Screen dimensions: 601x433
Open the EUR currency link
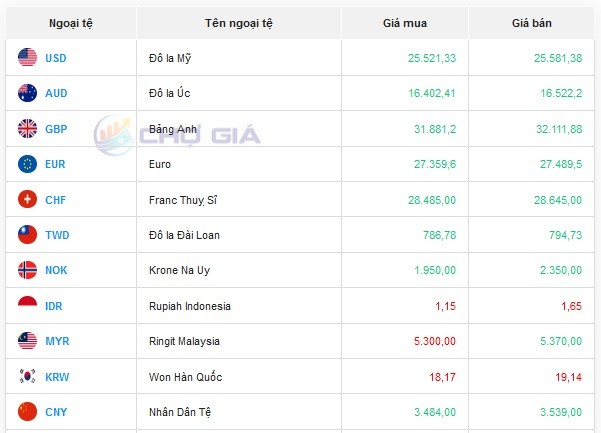pyautogui.click(x=55, y=164)
